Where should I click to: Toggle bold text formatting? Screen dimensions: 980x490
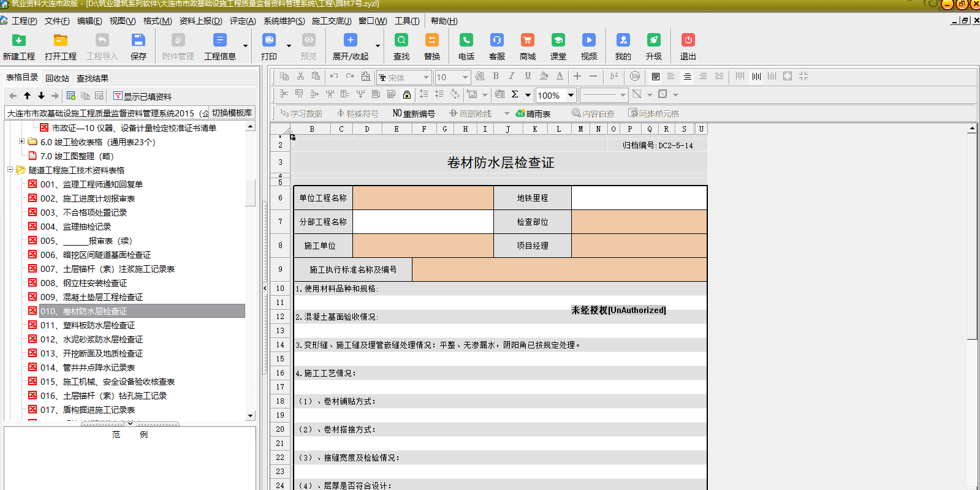click(496, 76)
